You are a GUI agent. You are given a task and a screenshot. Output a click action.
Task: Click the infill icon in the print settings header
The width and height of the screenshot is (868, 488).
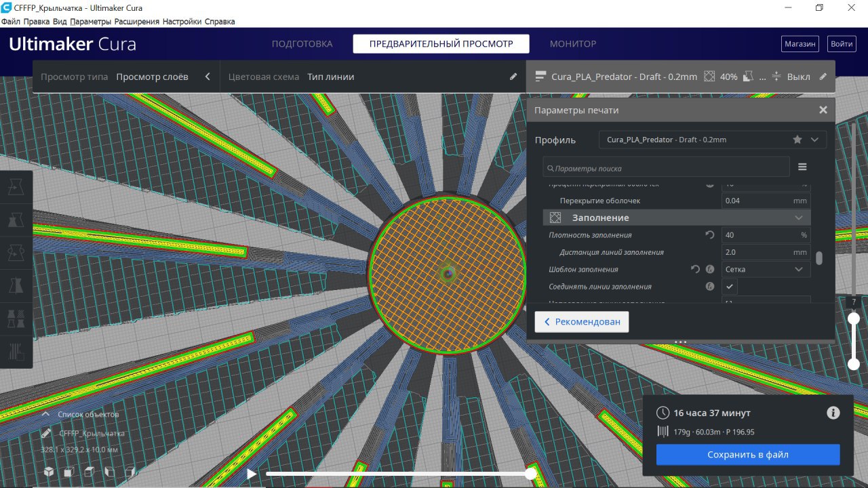(x=710, y=77)
